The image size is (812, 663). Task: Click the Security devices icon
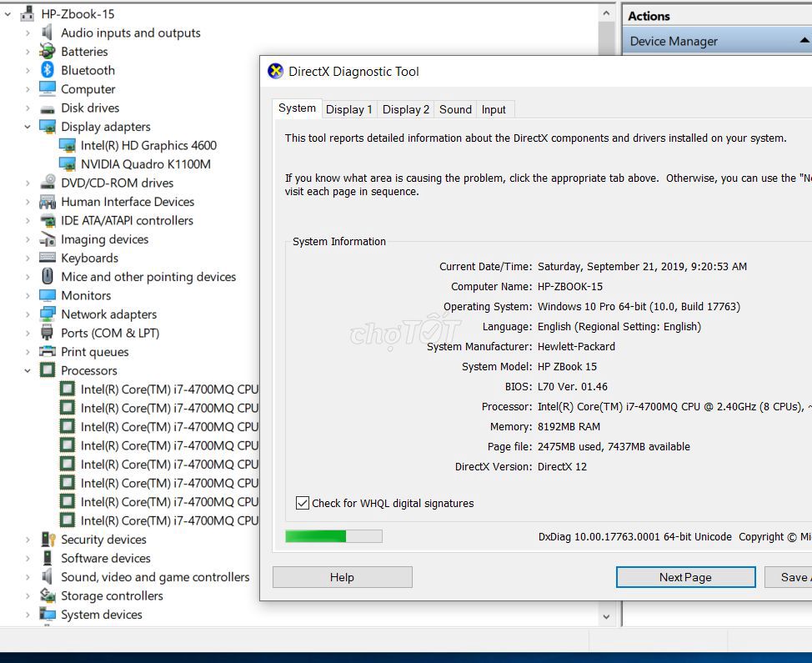click(x=48, y=540)
